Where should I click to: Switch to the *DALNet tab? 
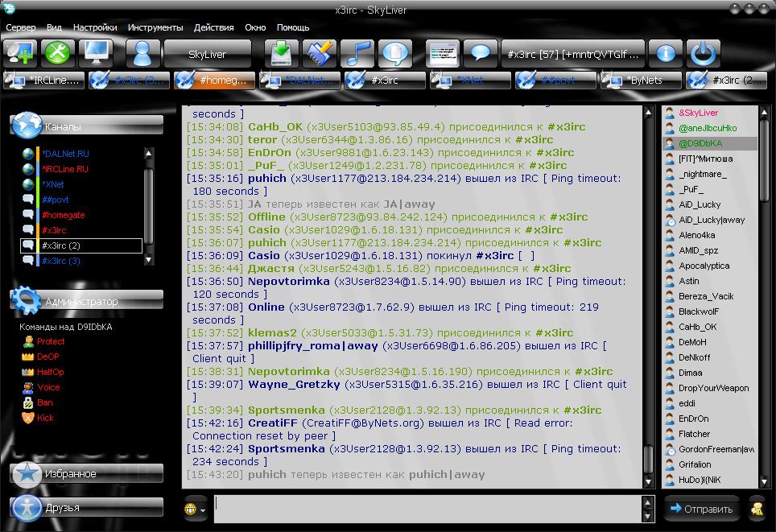tap(300, 80)
